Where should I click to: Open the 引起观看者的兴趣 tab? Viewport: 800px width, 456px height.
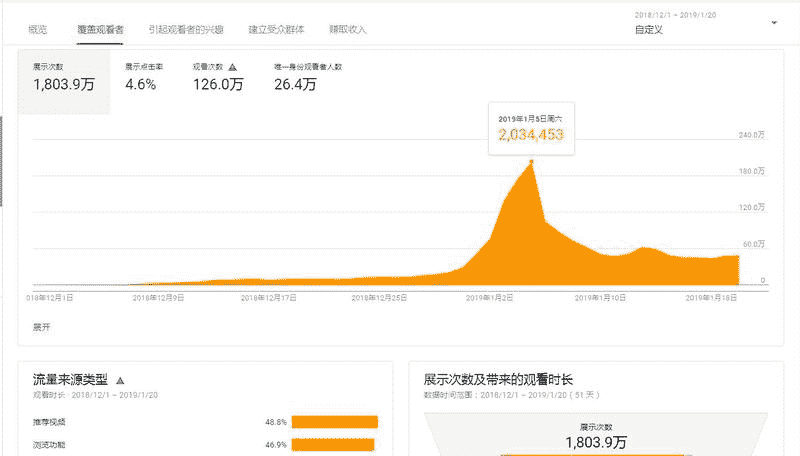pyautogui.click(x=184, y=29)
